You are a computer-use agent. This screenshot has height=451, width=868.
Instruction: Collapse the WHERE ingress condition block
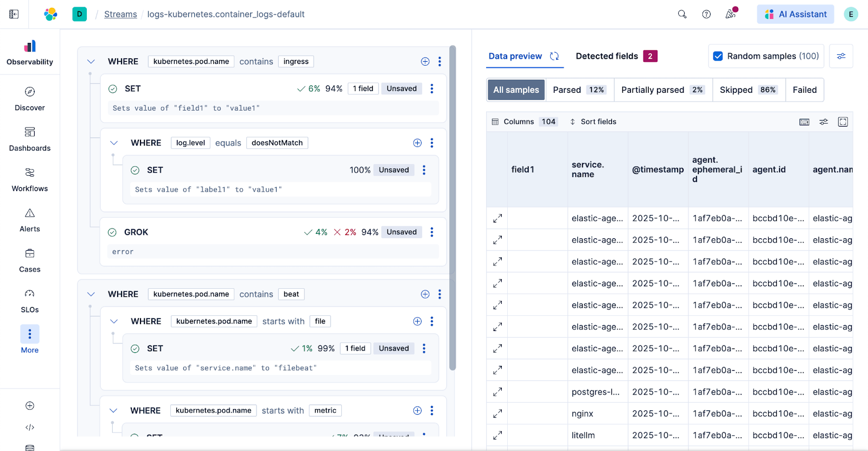pos(91,61)
